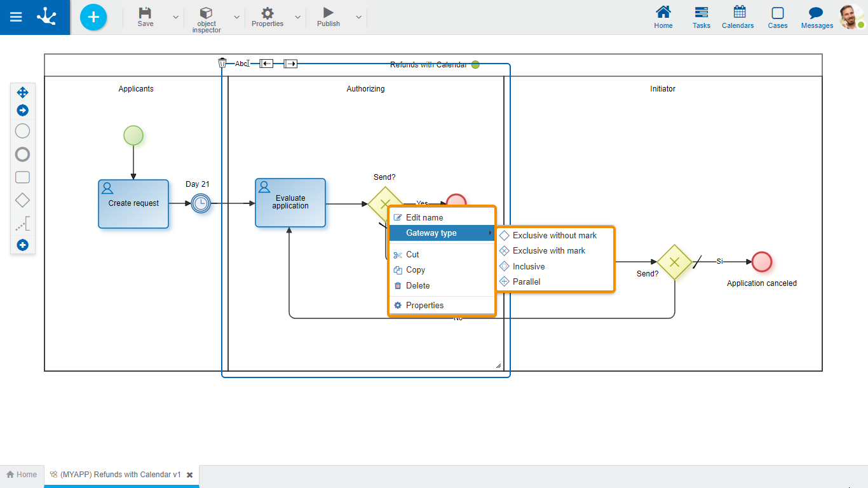The image size is (868, 488).
Task: Click the Publish play icon
Action: 328,13
